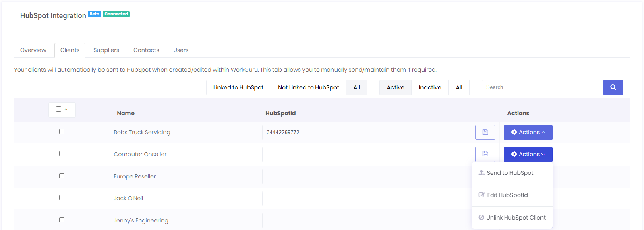Click Jack O'Neil HubSpotId input field
644x230 pixels.
(x=367, y=198)
